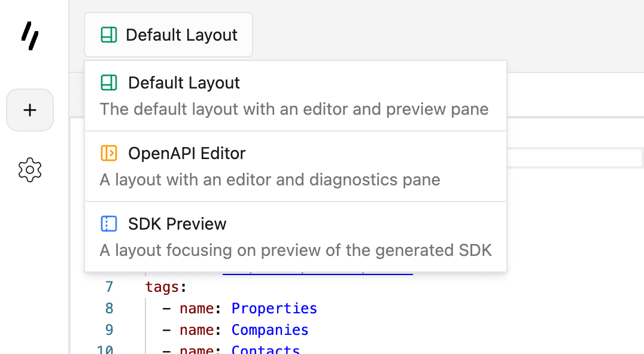Click the 'editor and preview pane' description
This screenshot has height=354, width=644.
294,109
